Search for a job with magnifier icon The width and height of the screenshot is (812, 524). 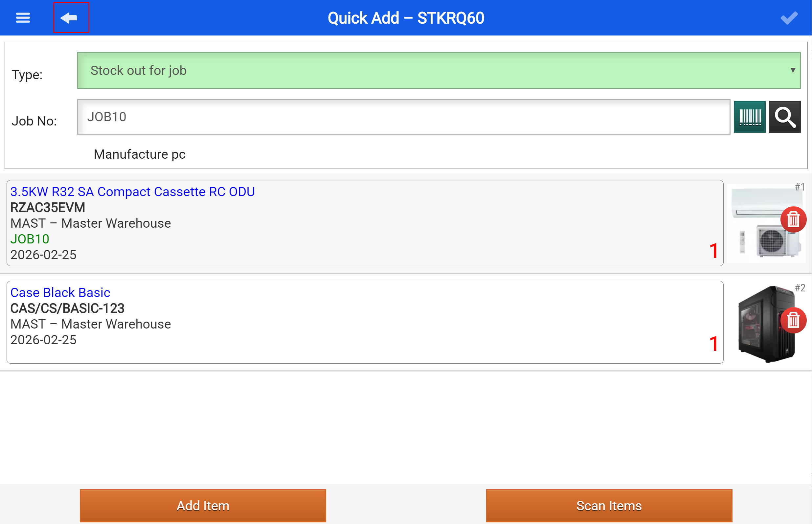pyautogui.click(x=784, y=117)
